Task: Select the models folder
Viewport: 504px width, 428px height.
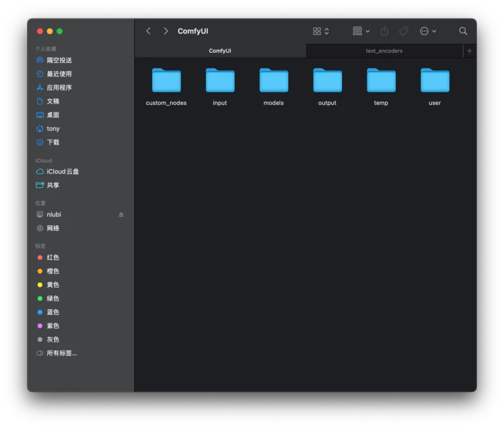Action: 274,81
